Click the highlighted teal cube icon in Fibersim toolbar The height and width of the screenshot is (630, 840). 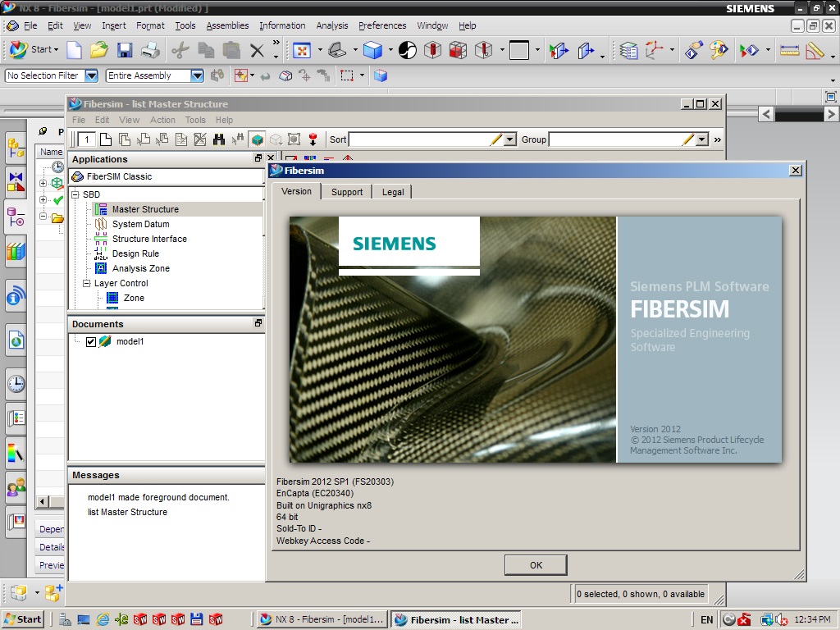pyautogui.click(x=257, y=139)
